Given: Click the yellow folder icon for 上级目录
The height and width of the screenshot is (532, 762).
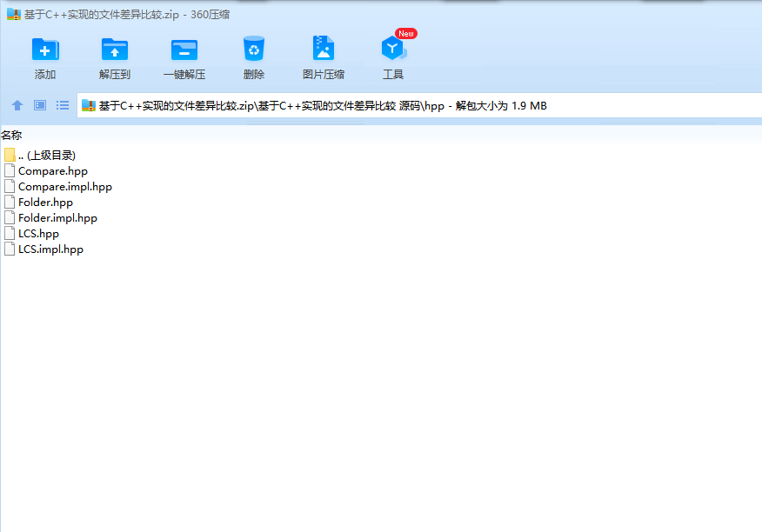Looking at the screenshot, I should click(x=10, y=155).
